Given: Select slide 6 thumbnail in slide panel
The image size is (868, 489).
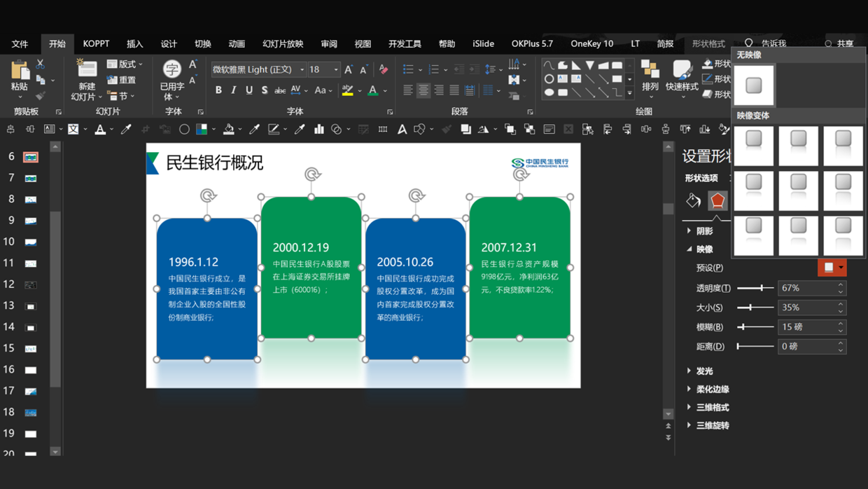Looking at the screenshot, I should click(31, 157).
